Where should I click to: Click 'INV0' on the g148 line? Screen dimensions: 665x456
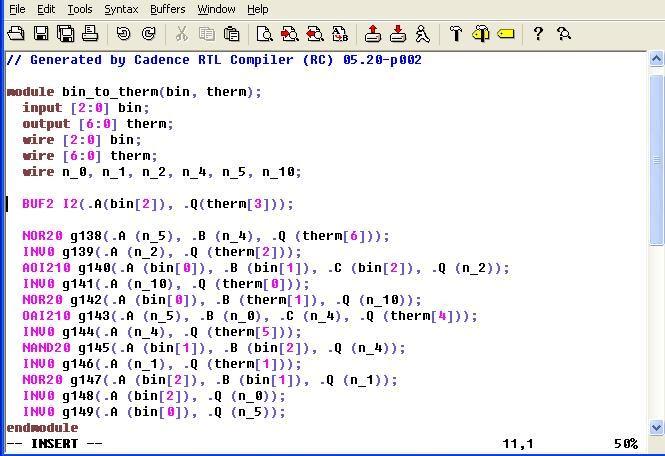(38, 396)
